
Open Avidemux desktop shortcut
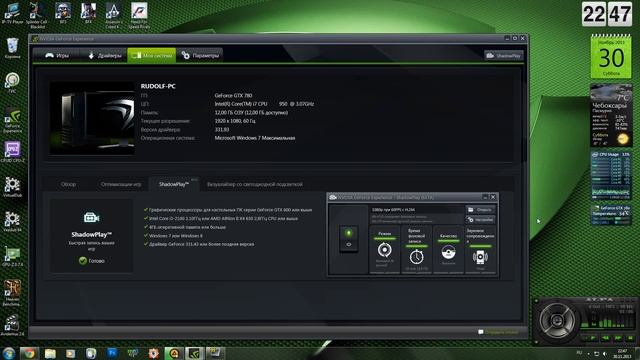click(12, 325)
